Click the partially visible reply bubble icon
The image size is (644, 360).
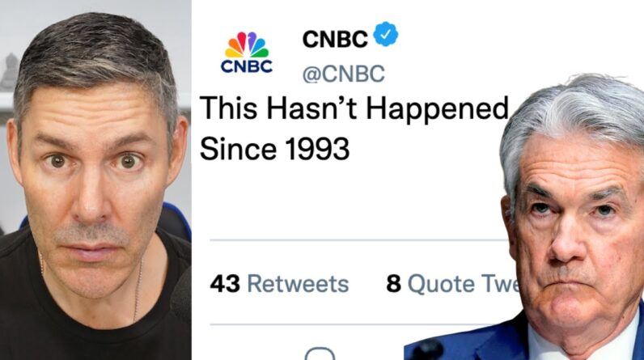(x=320, y=354)
